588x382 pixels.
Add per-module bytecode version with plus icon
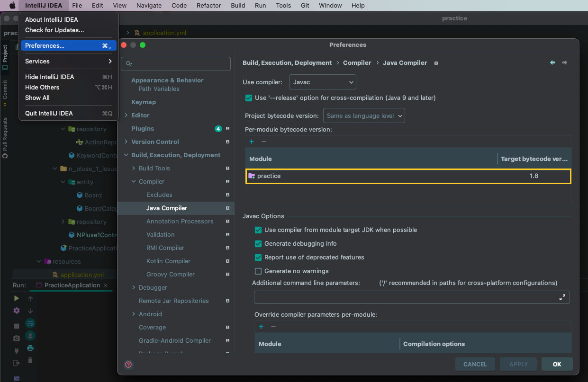252,142
